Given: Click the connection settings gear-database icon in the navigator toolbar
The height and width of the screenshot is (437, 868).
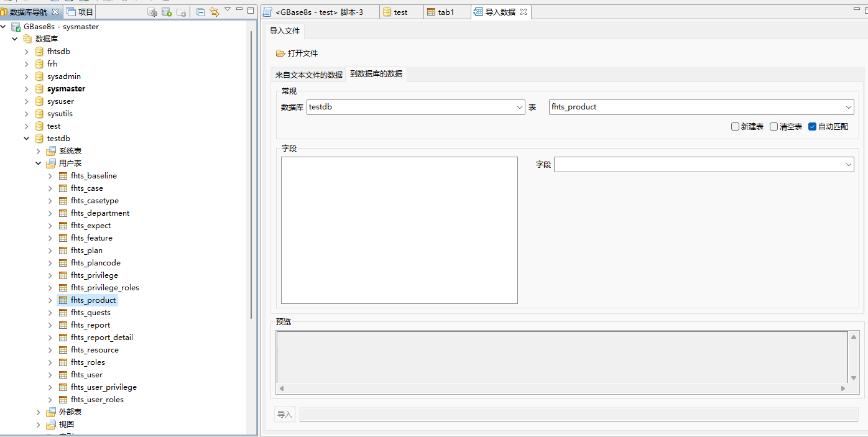Looking at the screenshot, I should coord(152,12).
